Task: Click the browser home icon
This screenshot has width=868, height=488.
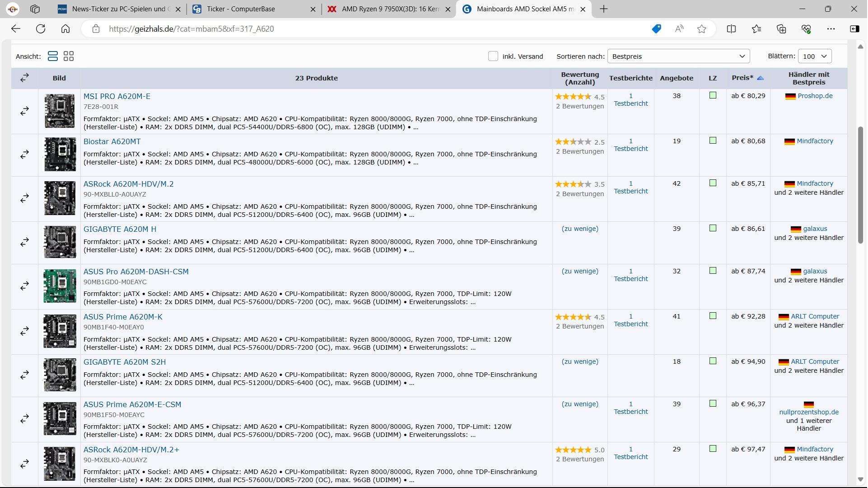Action: [65, 29]
